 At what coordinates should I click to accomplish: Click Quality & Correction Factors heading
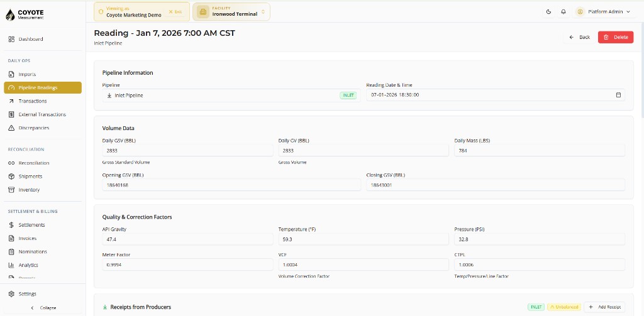click(137, 217)
